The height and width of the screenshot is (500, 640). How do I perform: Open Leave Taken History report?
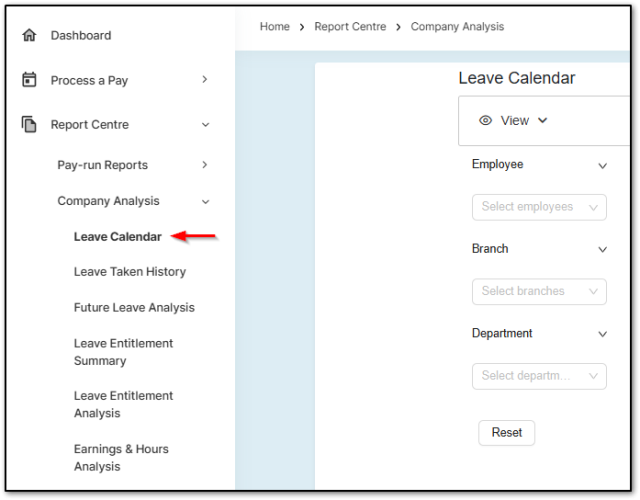pos(129,272)
